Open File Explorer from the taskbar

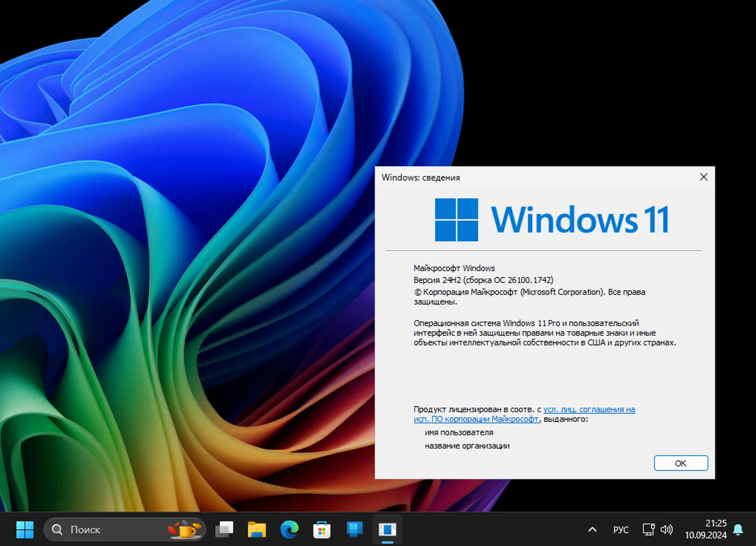tap(256, 529)
